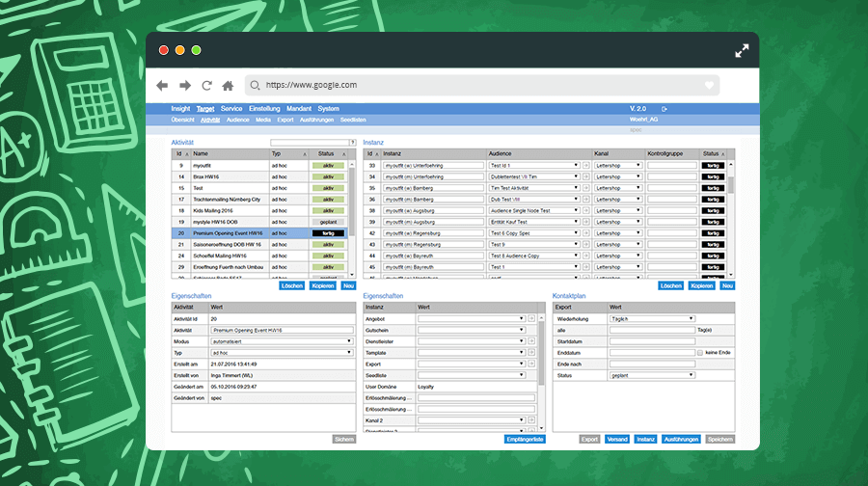Screen dimensions: 868x486
Task: Bookmark page with the heart icon
Action: [709, 85]
